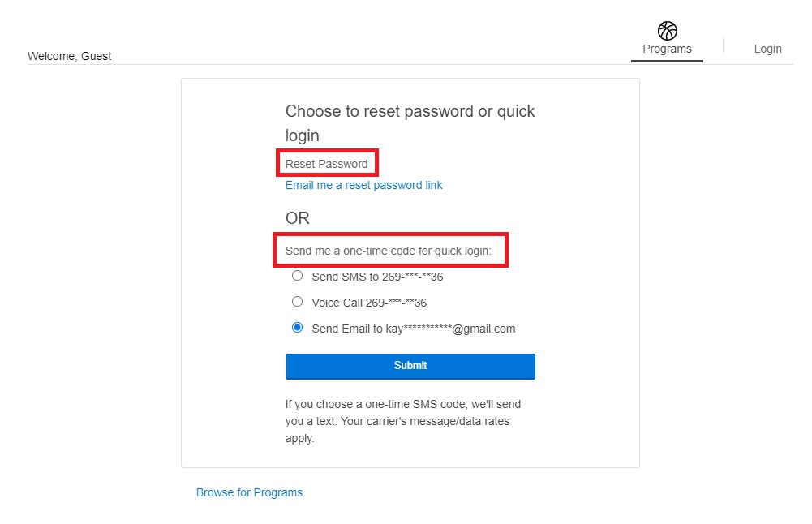Click the dark underline beneath Programs tab
The width and height of the screenshot is (812, 524).
point(667,61)
